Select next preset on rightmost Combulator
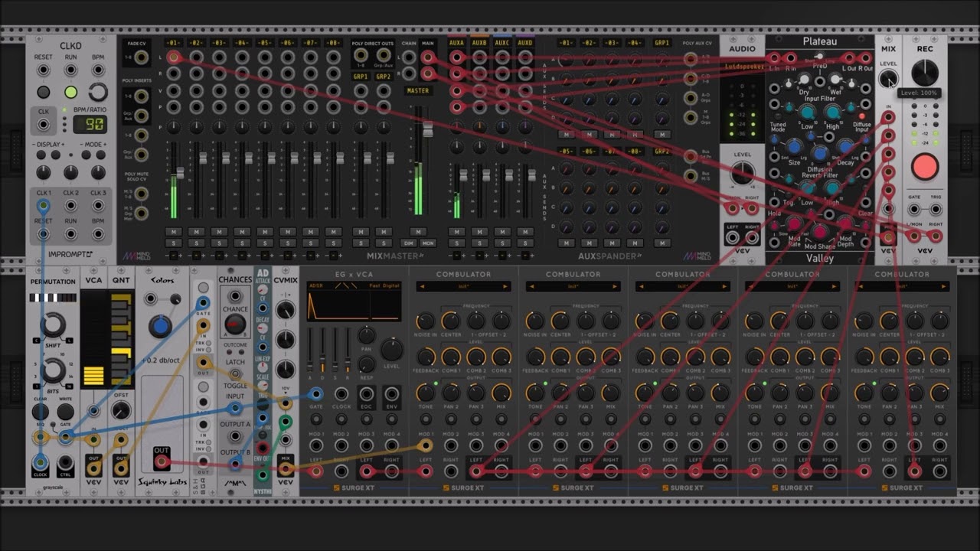 (x=943, y=287)
